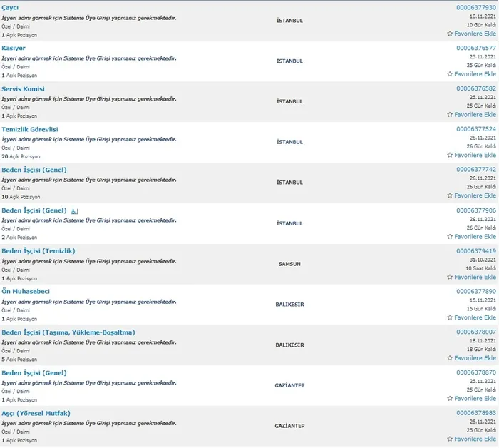The width and height of the screenshot is (499, 448).
Task: Open the Çaycı job title link
Action: tap(11, 7)
